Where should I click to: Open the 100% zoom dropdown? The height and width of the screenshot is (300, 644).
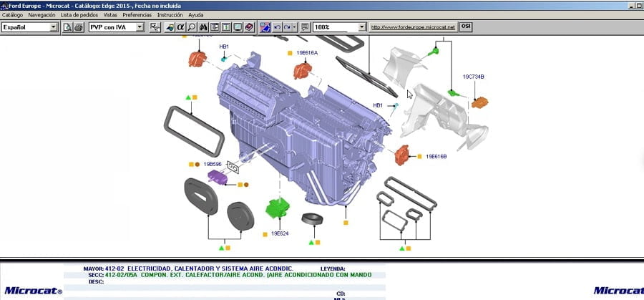tap(362, 27)
